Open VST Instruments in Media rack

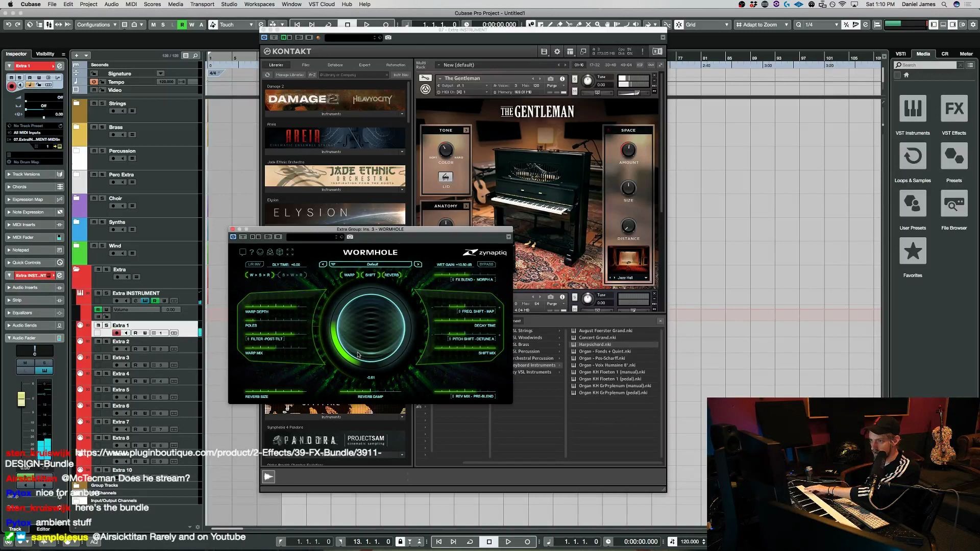click(x=912, y=109)
